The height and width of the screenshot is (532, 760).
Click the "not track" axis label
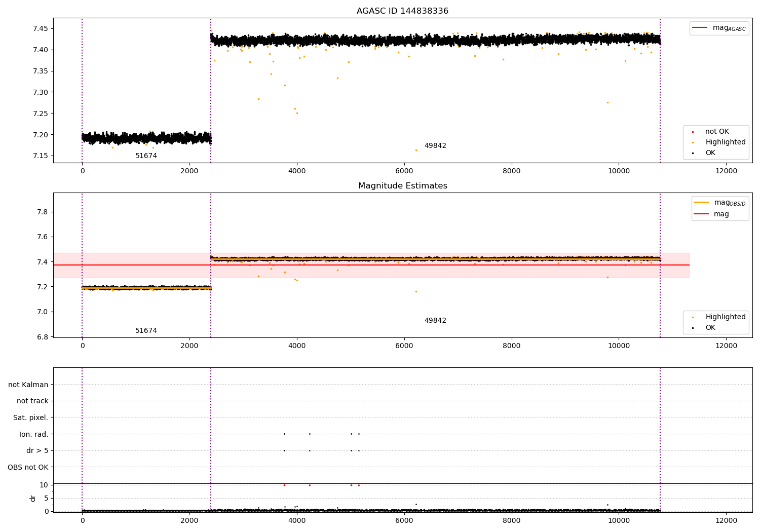(x=32, y=401)
